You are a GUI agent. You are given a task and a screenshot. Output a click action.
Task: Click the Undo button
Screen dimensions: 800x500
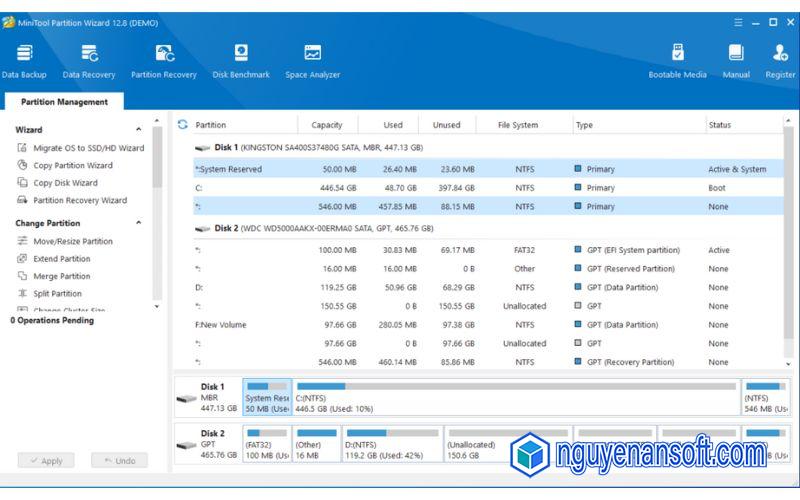(x=119, y=460)
